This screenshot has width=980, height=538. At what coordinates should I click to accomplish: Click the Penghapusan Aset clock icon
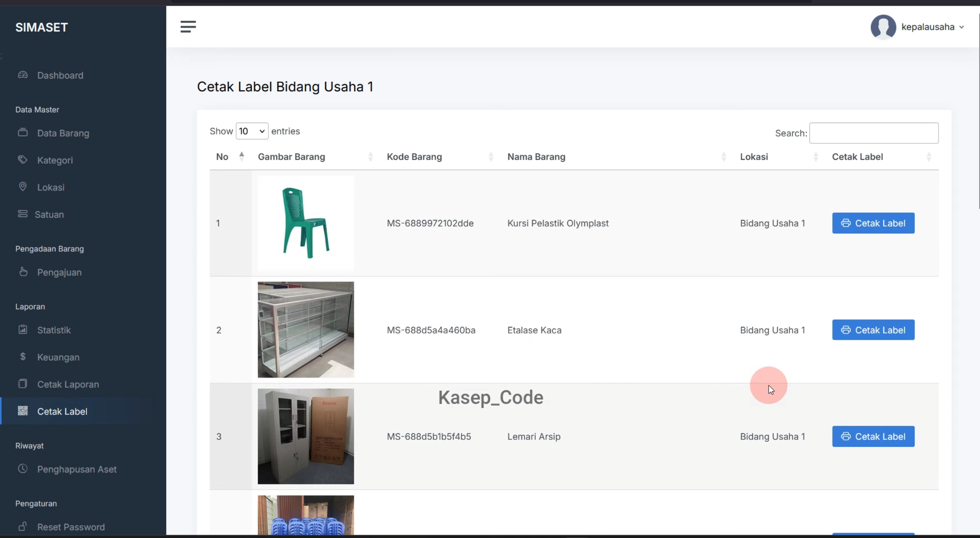pos(23,469)
